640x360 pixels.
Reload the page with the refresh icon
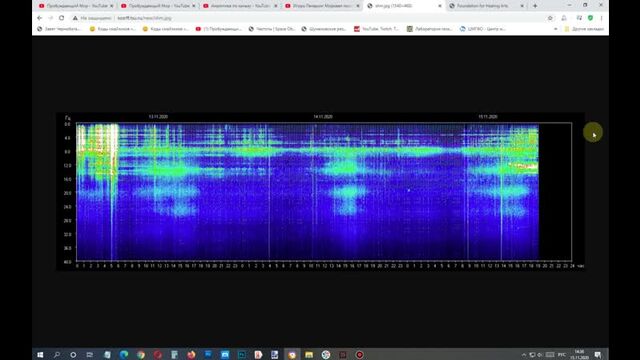pyautogui.click(x=62, y=18)
